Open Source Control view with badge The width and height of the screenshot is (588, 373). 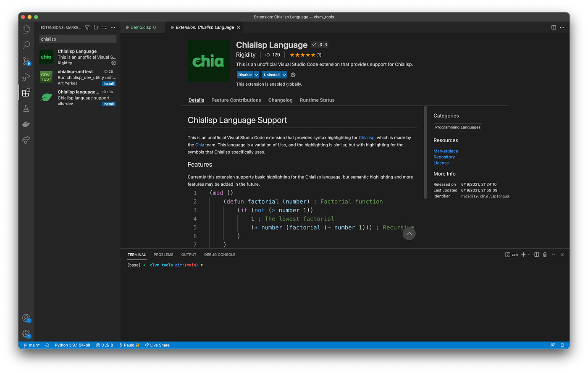[26, 61]
